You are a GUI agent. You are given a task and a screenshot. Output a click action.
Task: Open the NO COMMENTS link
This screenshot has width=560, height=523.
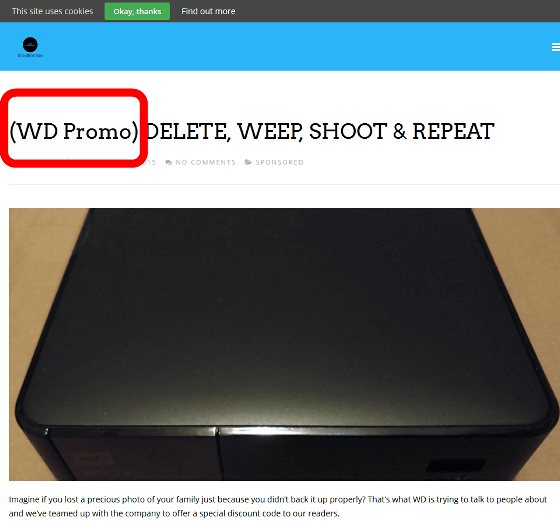tap(205, 163)
